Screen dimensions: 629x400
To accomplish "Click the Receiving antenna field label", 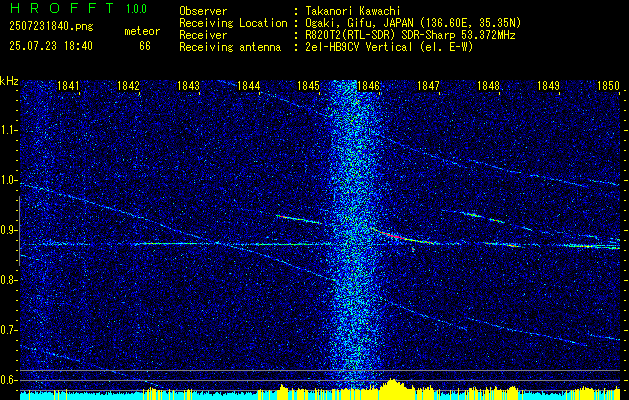I will coord(230,47).
